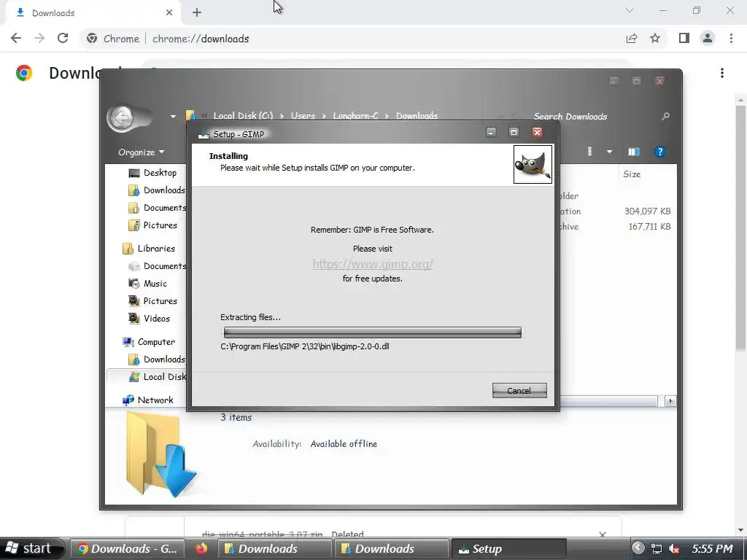Bookmark this tab with the star icon
This screenshot has width=747, height=560.
pyautogui.click(x=655, y=38)
